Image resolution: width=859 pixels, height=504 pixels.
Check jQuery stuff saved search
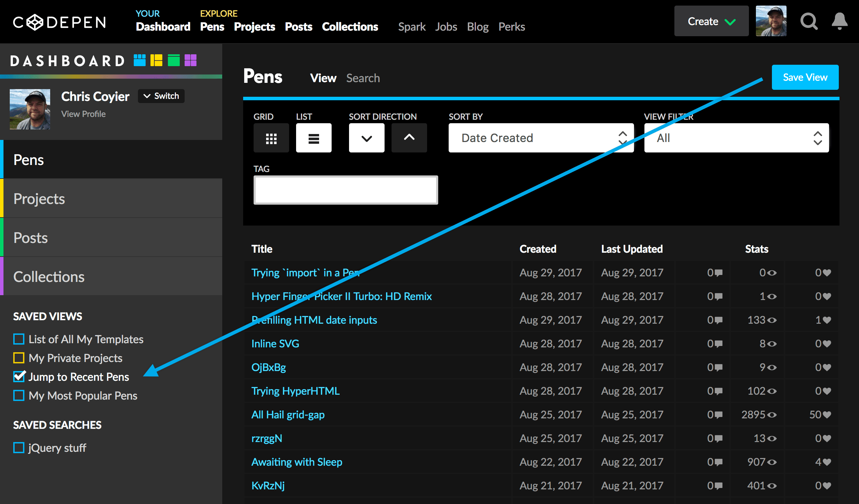point(19,448)
